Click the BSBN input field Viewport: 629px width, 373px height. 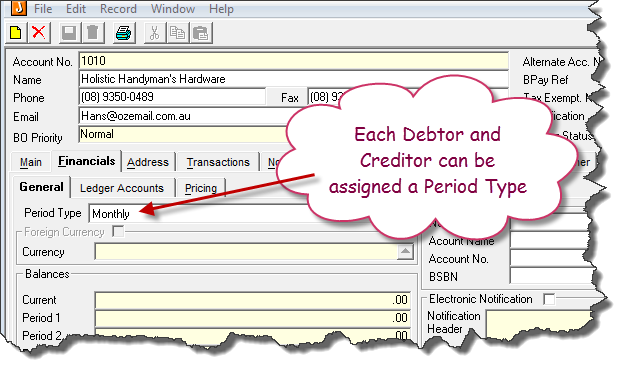point(550,276)
